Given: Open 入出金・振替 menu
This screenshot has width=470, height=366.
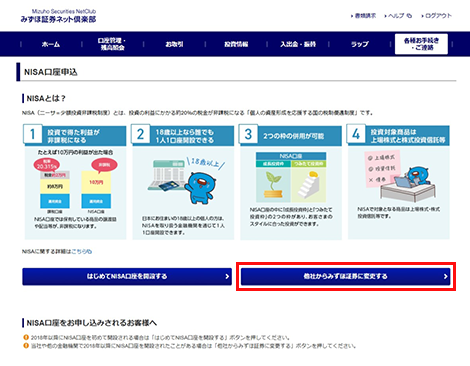Looking at the screenshot, I should (x=298, y=44).
